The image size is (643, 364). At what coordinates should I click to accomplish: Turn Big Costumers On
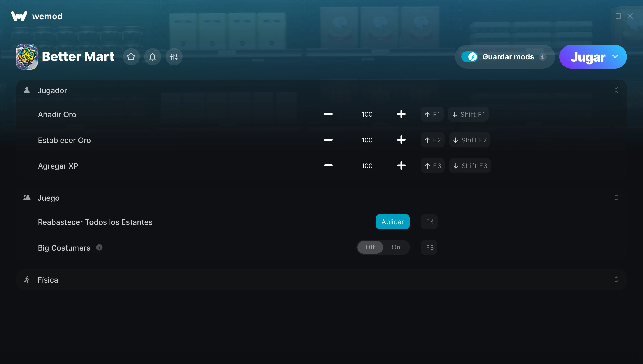(x=396, y=247)
